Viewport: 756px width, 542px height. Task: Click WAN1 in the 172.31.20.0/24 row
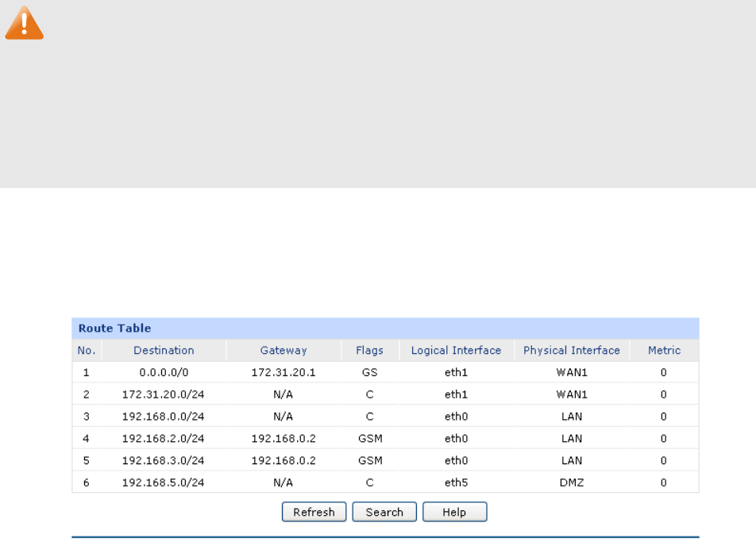click(x=572, y=394)
